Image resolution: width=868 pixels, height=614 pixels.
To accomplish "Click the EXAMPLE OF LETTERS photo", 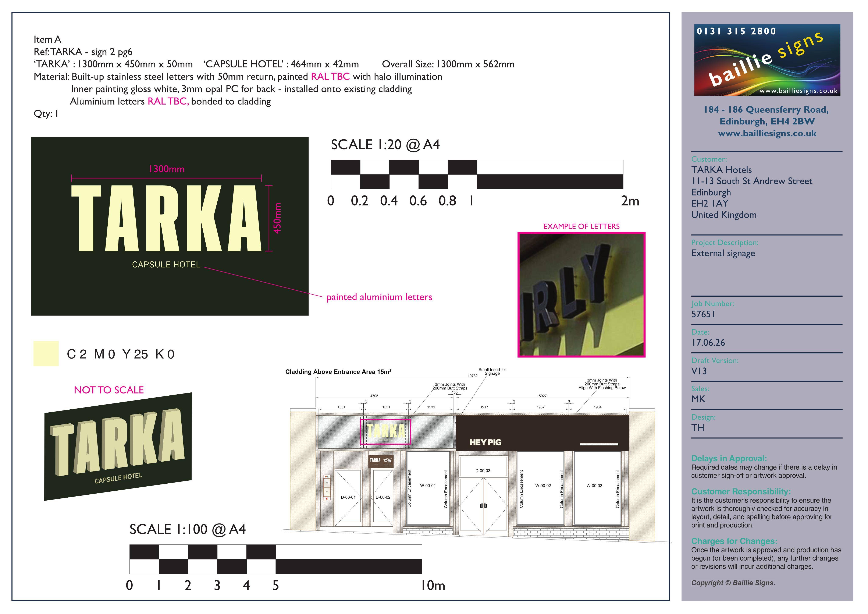I will pos(581,295).
